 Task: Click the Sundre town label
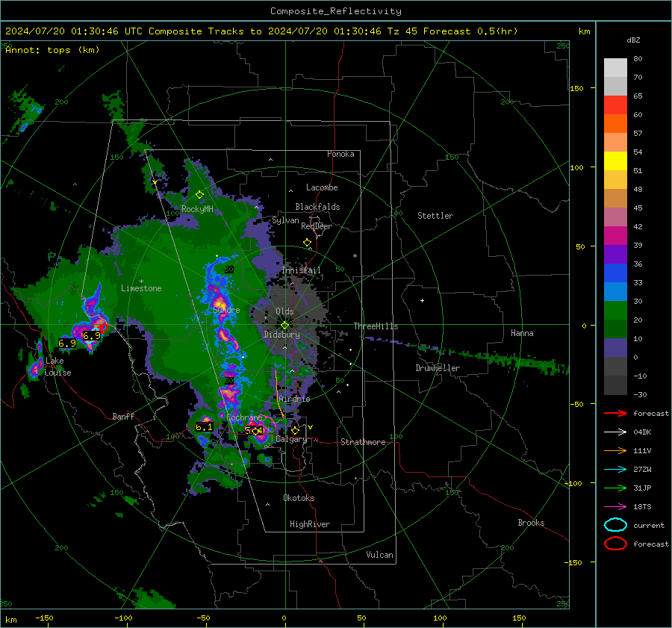tap(227, 309)
